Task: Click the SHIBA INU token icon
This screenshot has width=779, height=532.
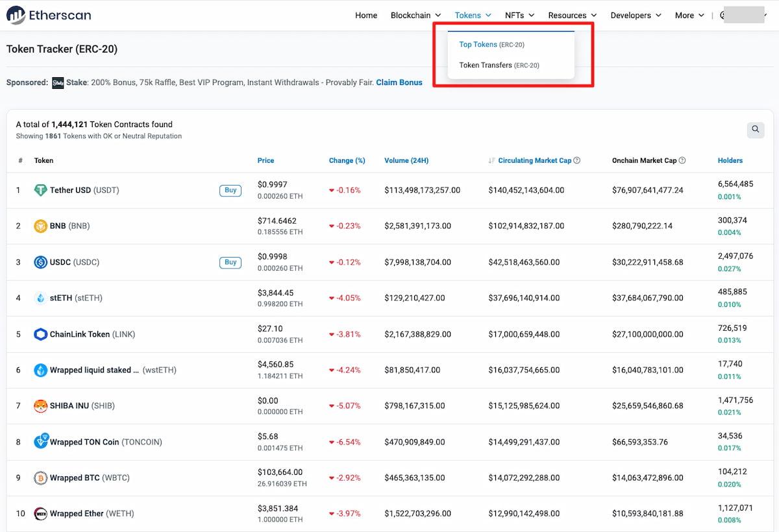Action: tap(41, 406)
